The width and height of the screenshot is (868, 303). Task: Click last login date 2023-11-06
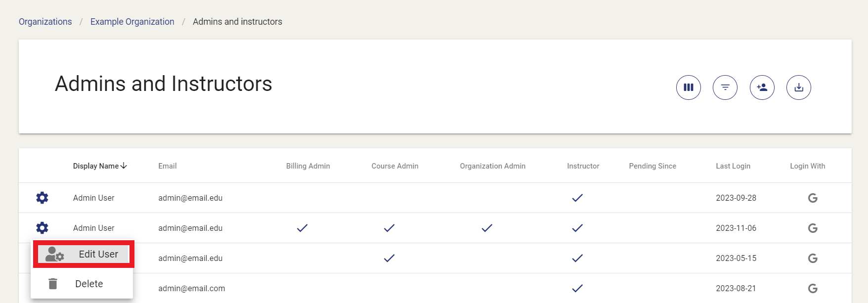pos(736,228)
